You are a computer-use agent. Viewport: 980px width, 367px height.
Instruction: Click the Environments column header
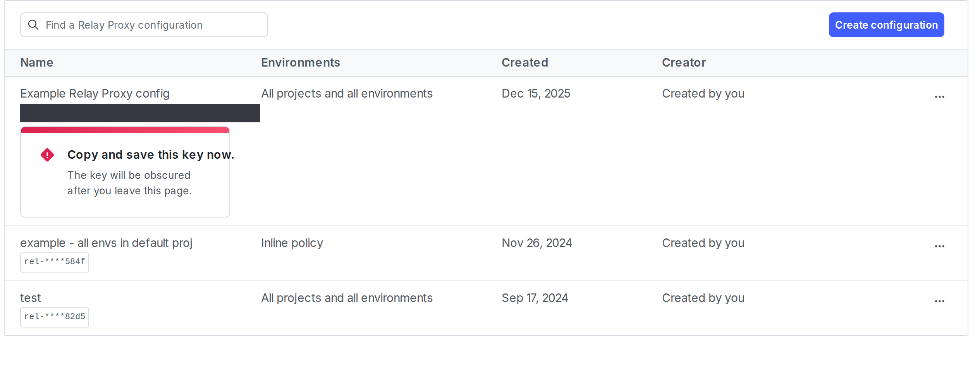click(x=301, y=62)
